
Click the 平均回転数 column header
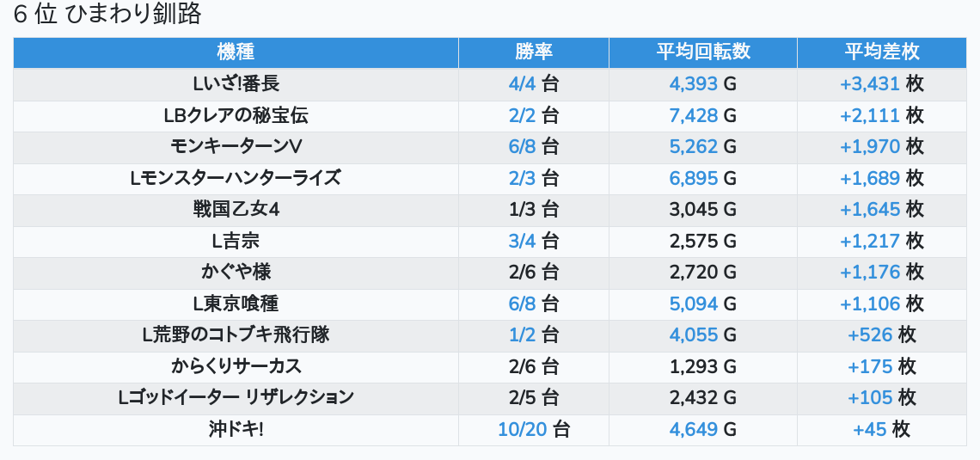tap(702, 52)
